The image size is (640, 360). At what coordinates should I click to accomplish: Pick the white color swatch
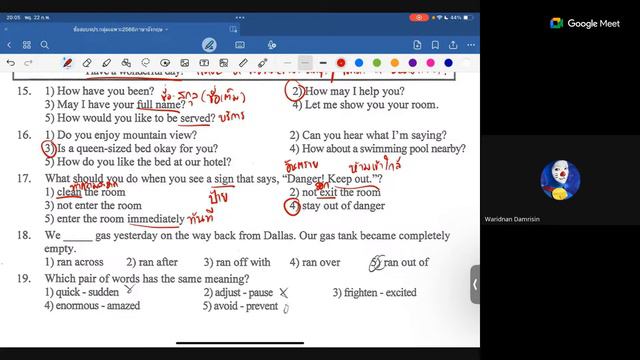[466, 63]
